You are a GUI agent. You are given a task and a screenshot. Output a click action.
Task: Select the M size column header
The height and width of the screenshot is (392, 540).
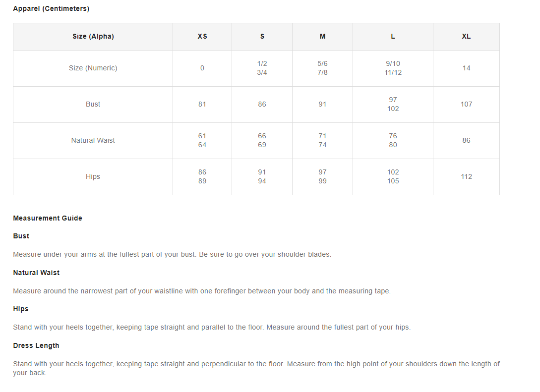coord(322,37)
